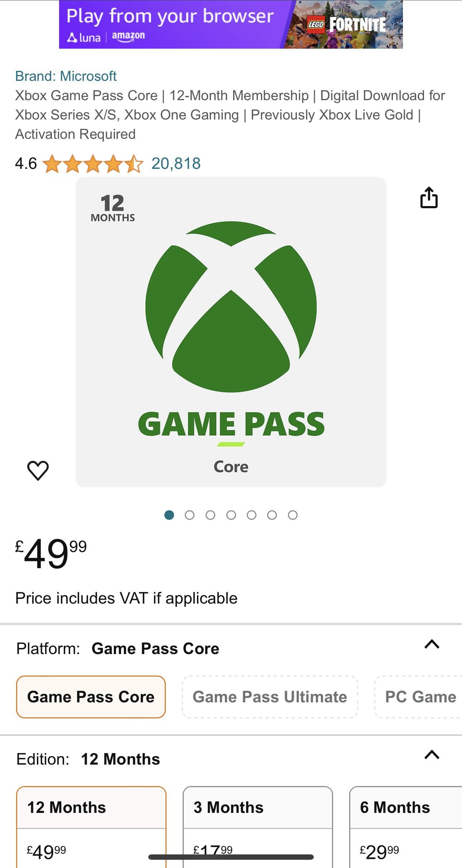Image resolution: width=462 pixels, height=868 pixels.
Task: View the 20,818 customer reviews
Action: click(x=176, y=164)
